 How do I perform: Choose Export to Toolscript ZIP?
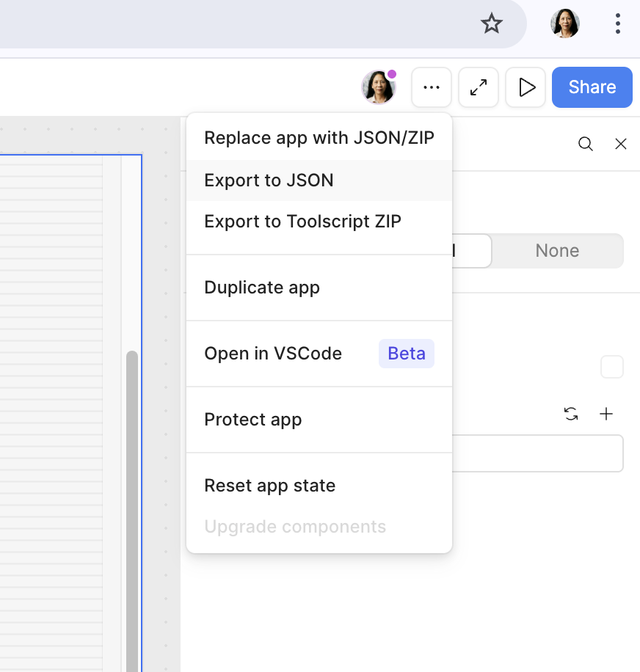coord(302,222)
